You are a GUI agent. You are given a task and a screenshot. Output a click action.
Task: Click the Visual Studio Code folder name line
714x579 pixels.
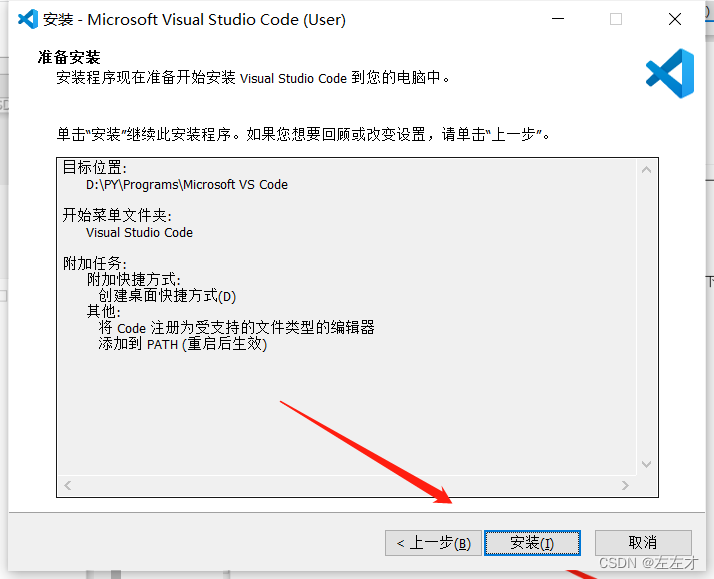(139, 233)
